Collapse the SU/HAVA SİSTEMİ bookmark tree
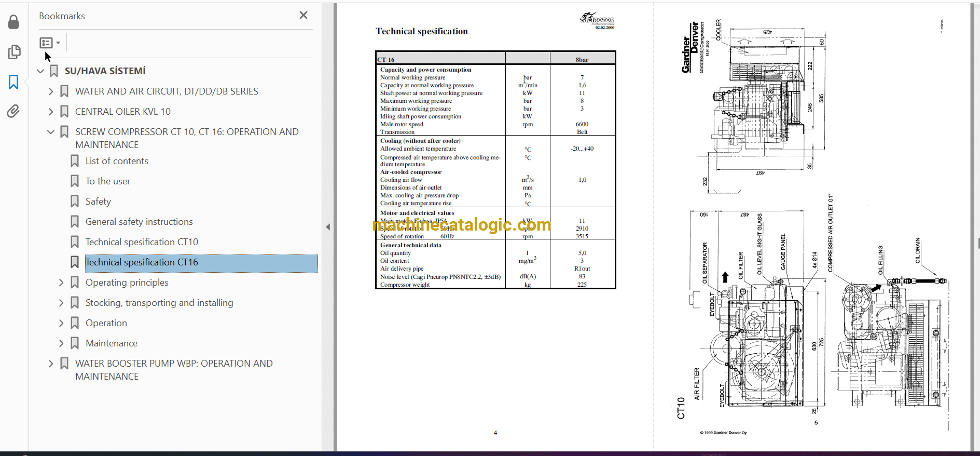Screen dimensions: 980x456 (40, 71)
